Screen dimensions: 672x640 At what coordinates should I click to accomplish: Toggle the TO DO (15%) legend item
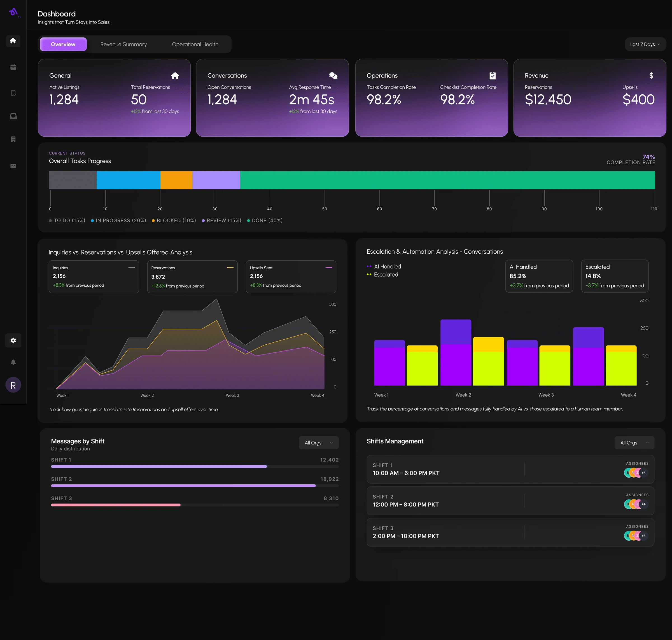67,221
